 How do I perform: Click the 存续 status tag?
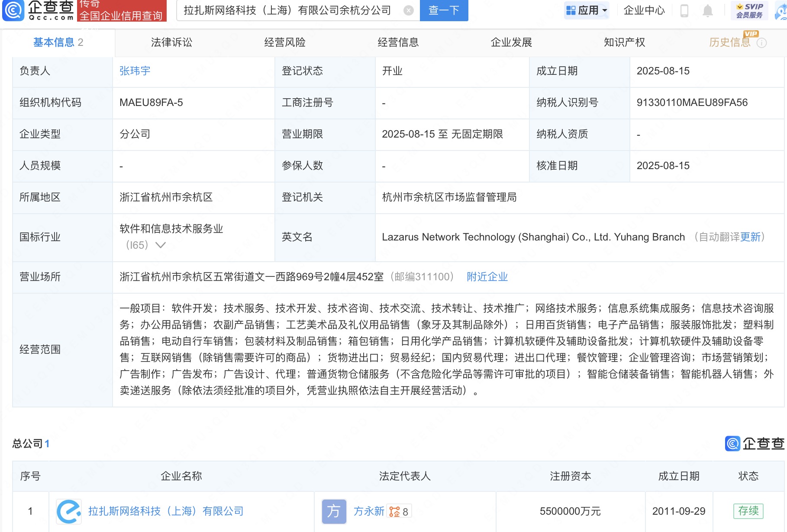[748, 511]
